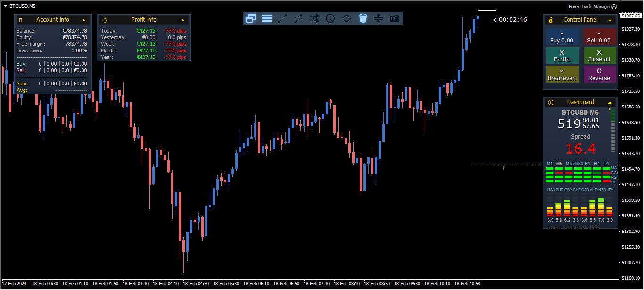
Task: Click the trash bin icon
Action: tap(363, 18)
